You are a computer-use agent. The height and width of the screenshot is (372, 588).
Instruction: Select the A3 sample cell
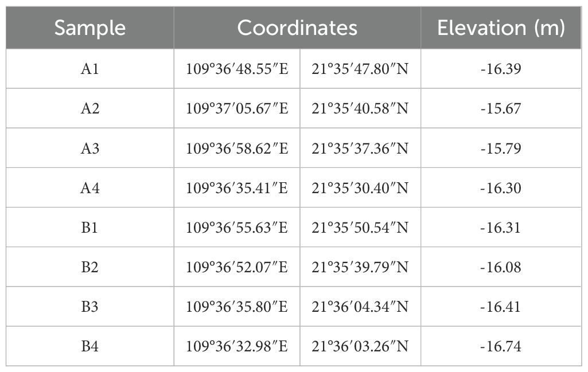pyautogui.click(x=90, y=148)
